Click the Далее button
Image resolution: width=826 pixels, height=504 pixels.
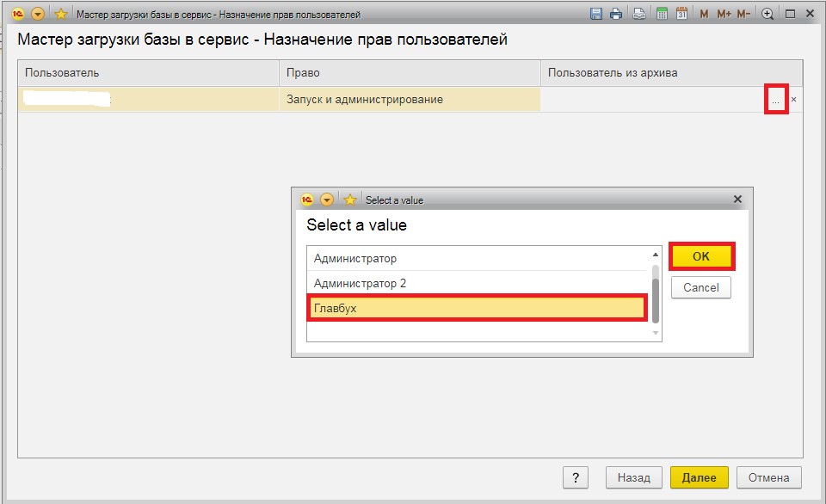coord(699,477)
